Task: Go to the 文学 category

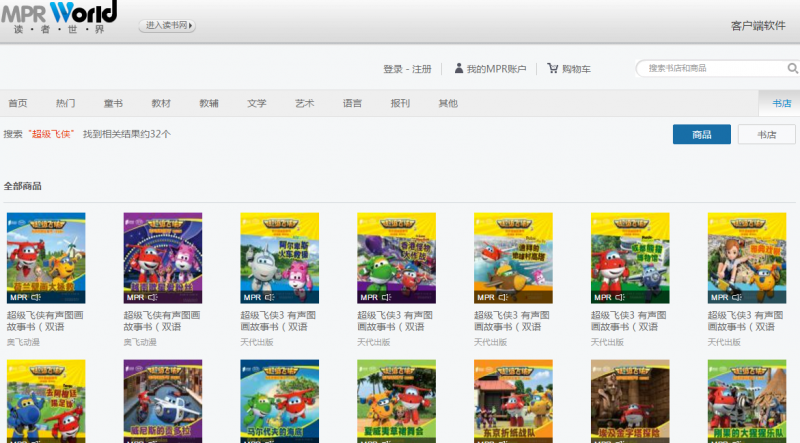Action: [257, 103]
